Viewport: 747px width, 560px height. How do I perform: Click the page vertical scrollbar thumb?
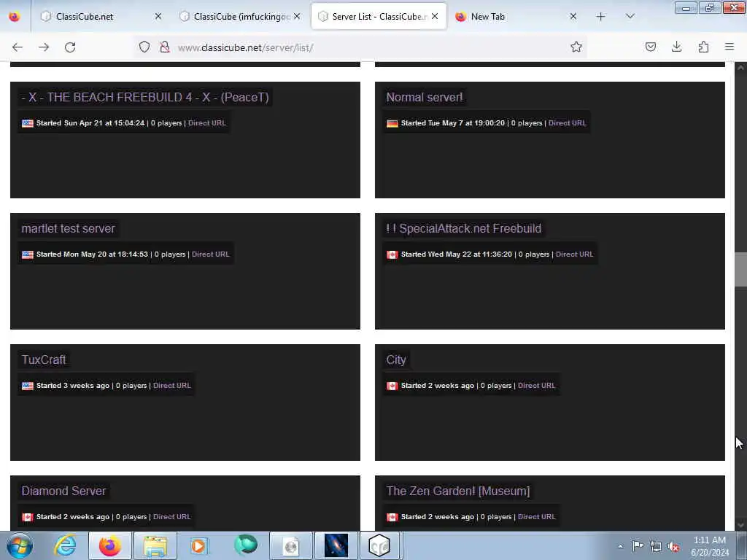click(741, 270)
